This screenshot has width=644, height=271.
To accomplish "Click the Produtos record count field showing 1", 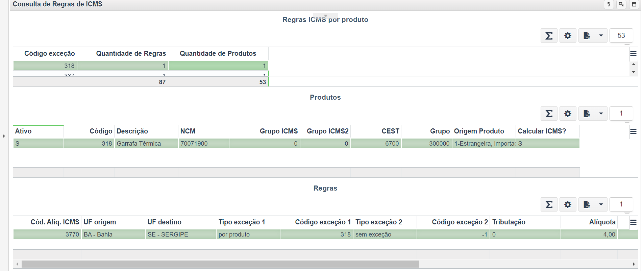I will [x=621, y=114].
